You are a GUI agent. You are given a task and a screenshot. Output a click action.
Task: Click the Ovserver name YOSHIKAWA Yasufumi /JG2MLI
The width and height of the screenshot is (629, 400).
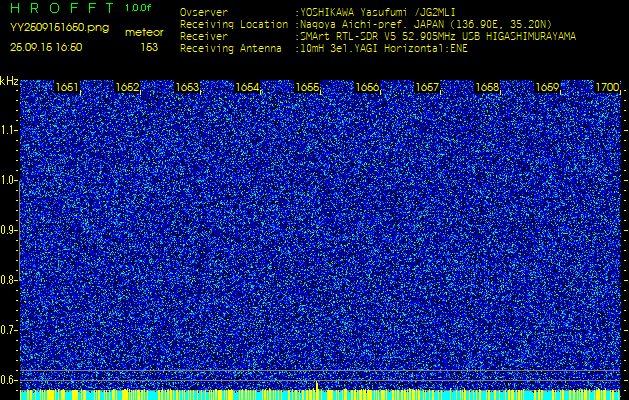[x=377, y=12]
